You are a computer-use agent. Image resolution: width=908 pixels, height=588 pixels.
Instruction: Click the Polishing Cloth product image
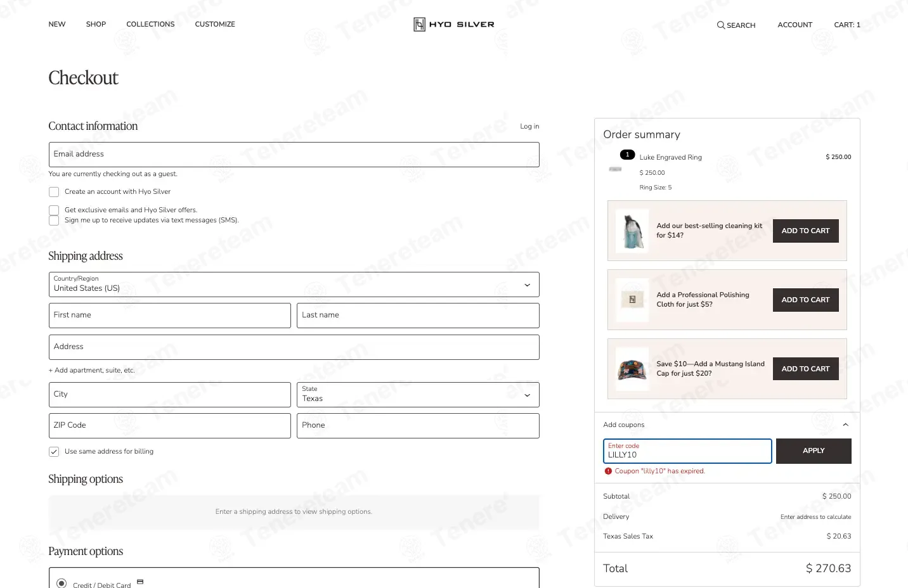(632, 300)
